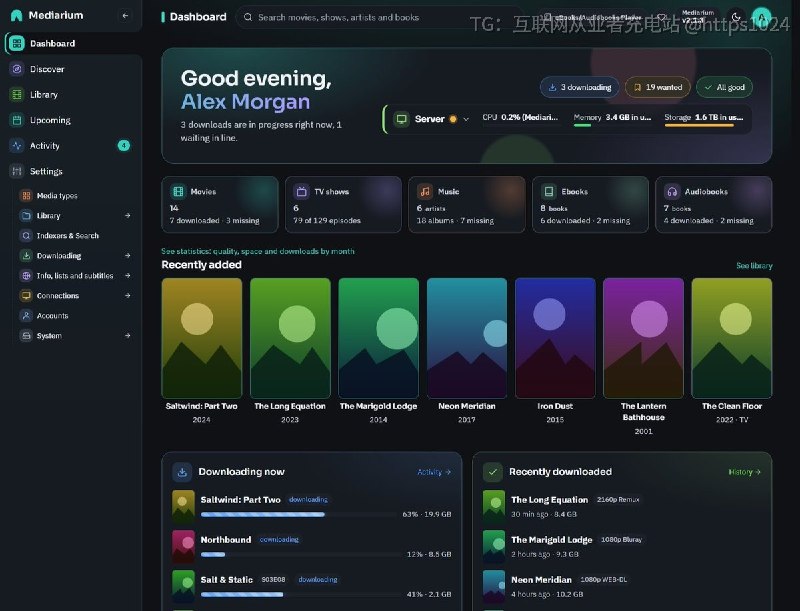Click the Music note icon
Screen dimensions: 800x611
point(425,192)
